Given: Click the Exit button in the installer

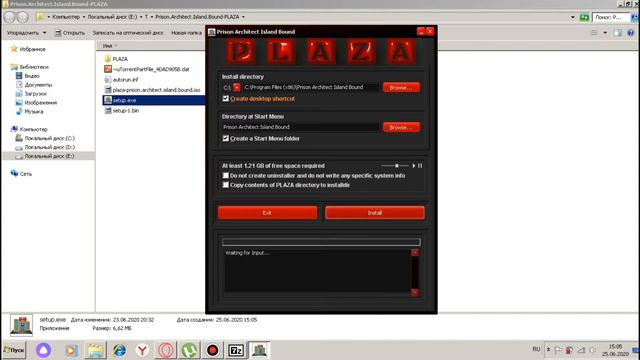Looking at the screenshot, I should pyautogui.click(x=267, y=213).
